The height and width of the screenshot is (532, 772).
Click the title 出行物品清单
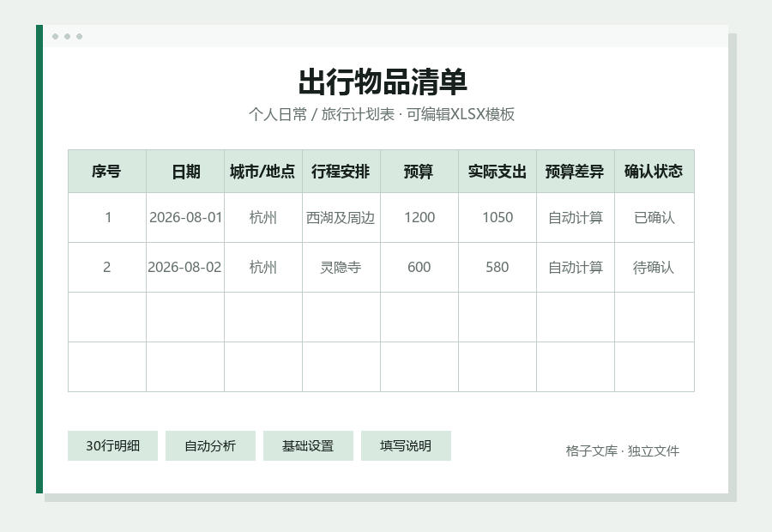click(382, 82)
